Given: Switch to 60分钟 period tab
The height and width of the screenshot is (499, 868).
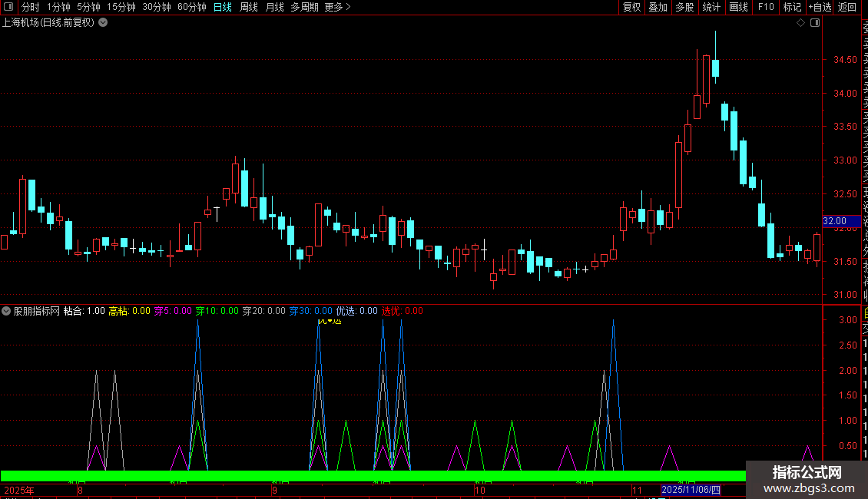Looking at the screenshot, I should 191,7.
